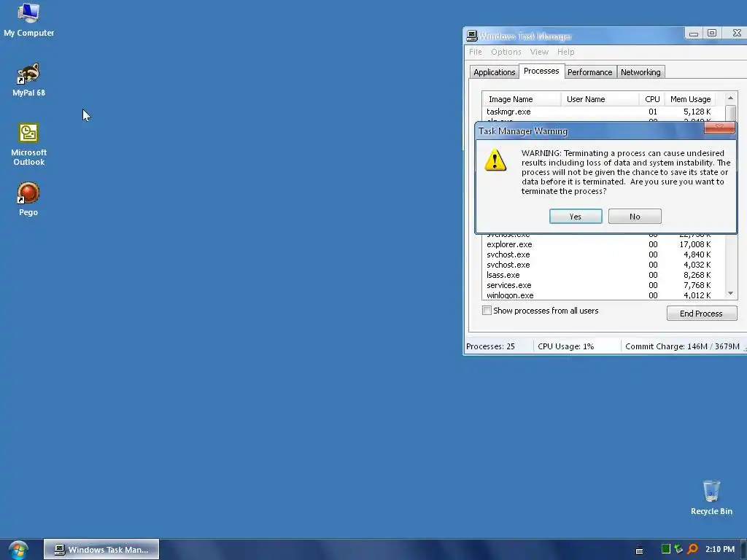Select the lsass.exe process row
Viewport: 747px width, 560px height.
tap(603, 275)
